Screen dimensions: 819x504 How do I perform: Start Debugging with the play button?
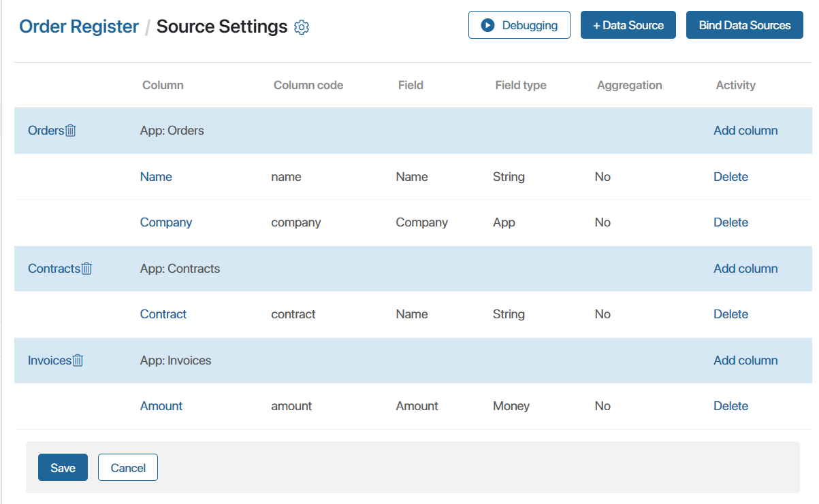pos(519,25)
